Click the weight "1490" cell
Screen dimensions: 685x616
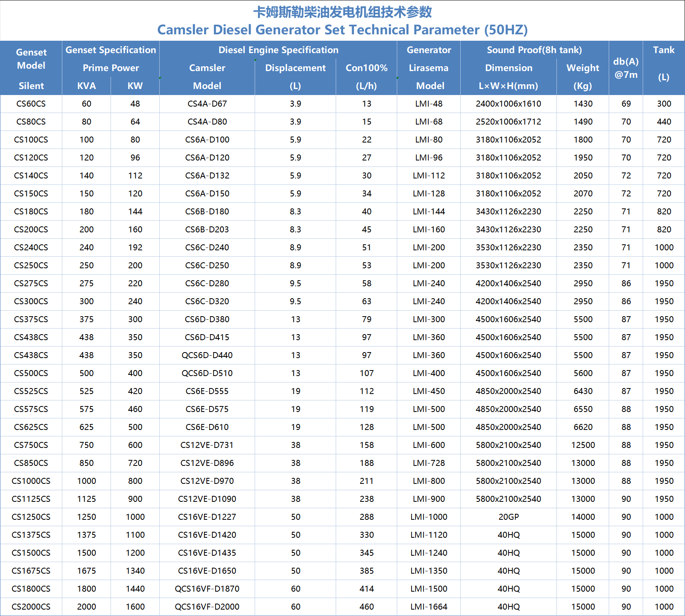(583, 122)
